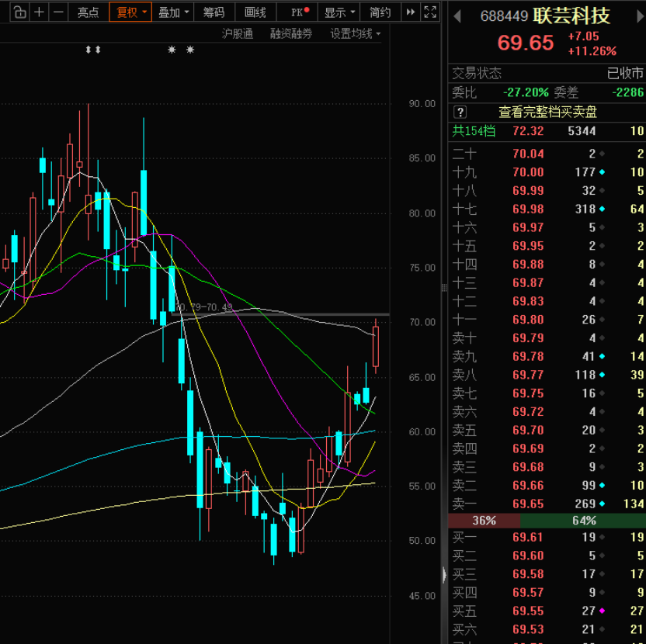Click the change percent +11.26%
This screenshot has height=644, width=646.
click(x=592, y=51)
